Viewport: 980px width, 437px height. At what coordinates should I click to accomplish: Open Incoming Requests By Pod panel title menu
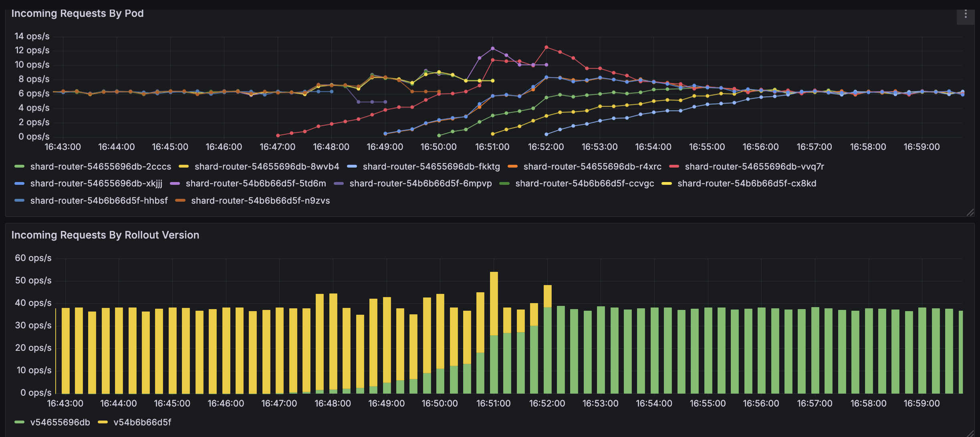click(77, 14)
